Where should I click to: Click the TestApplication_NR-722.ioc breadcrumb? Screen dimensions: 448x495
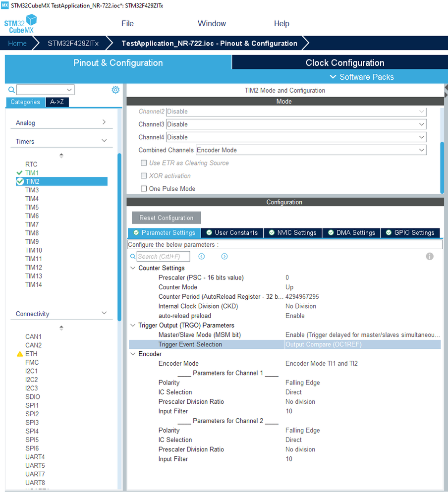point(210,44)
